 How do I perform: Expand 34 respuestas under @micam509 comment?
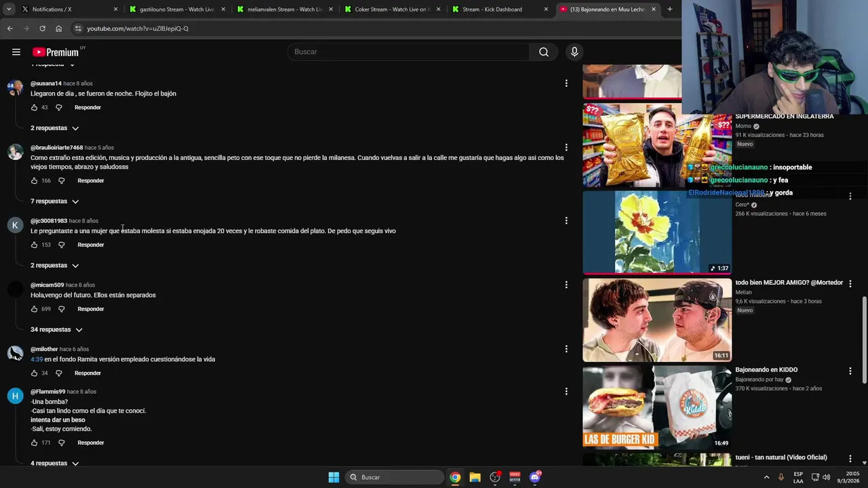click(x=57, y=329)
